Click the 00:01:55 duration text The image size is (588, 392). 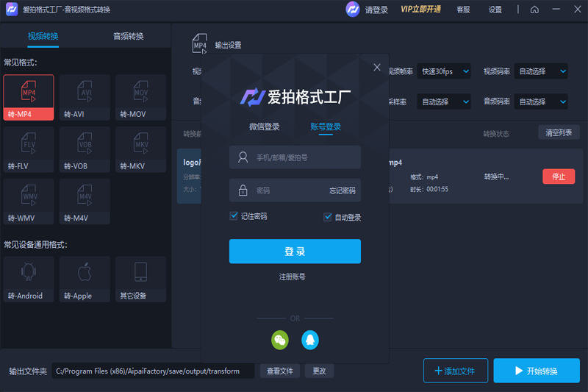[x=437, y=190]
